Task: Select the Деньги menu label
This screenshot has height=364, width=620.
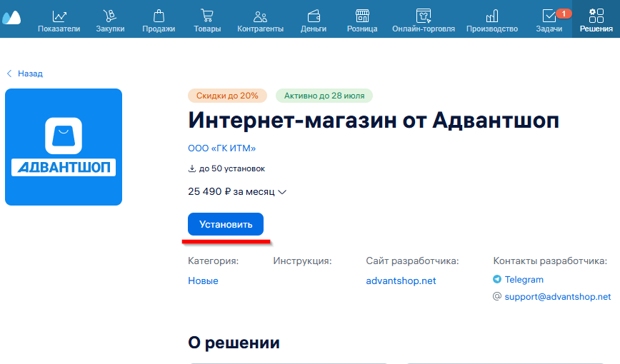Action: (x=314, y=29)
